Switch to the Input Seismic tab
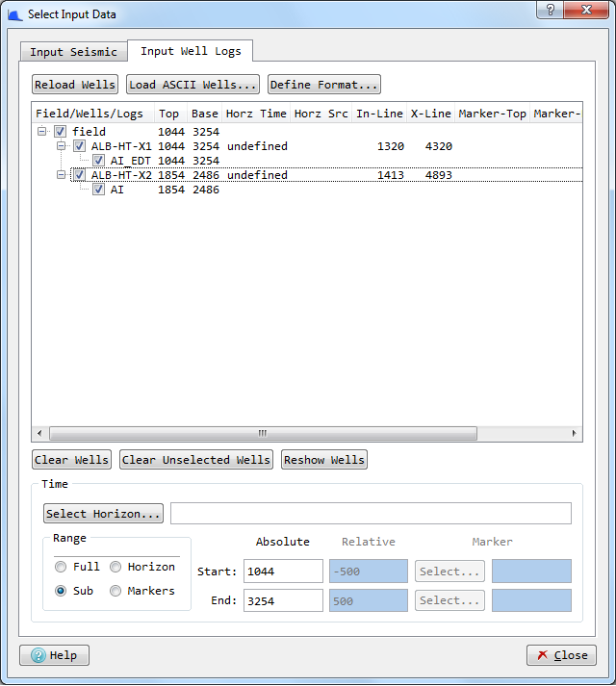This screenshot has width=616, height=686. (73, 52)
